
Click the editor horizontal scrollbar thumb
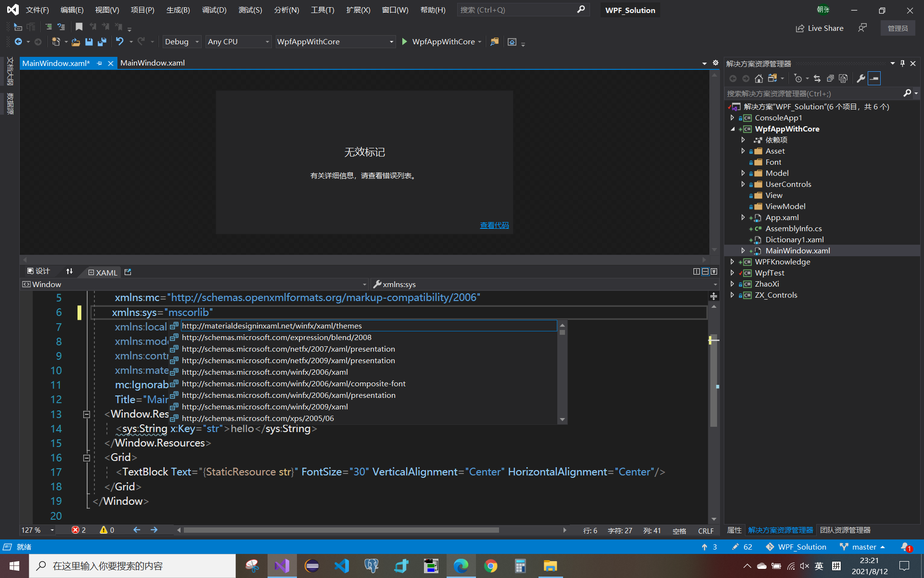coord(341,530)
